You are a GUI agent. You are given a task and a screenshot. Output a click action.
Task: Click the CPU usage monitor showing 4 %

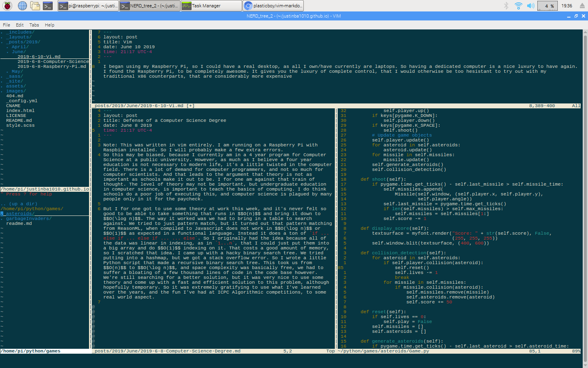(548, 6)
